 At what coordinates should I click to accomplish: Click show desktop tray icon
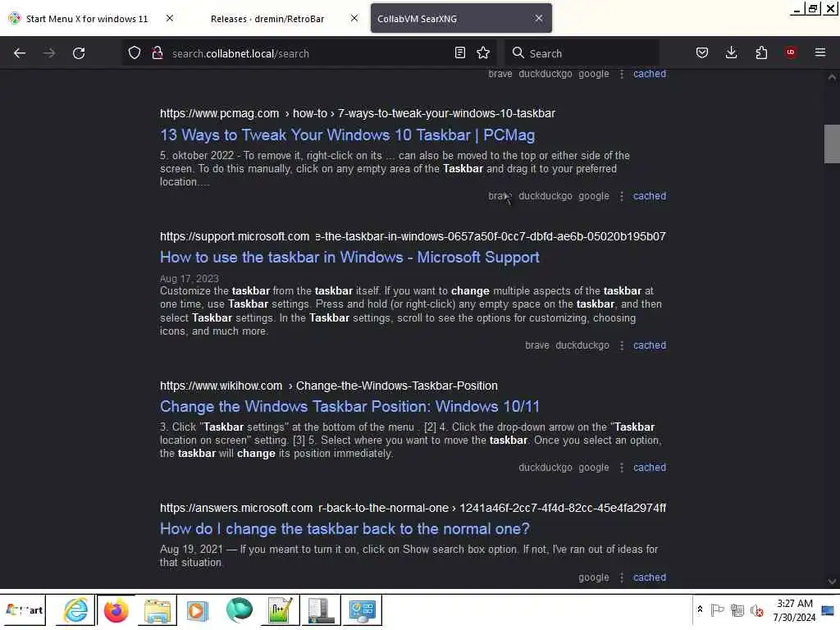(828, 610)
